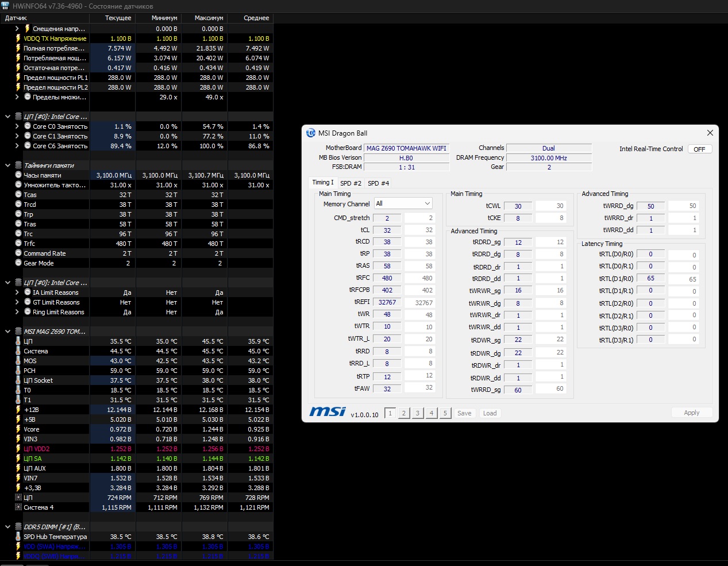Click the clock icon next to Core C6 Занятость
This screenshot has width=728, height=566.
coord(28,145)
